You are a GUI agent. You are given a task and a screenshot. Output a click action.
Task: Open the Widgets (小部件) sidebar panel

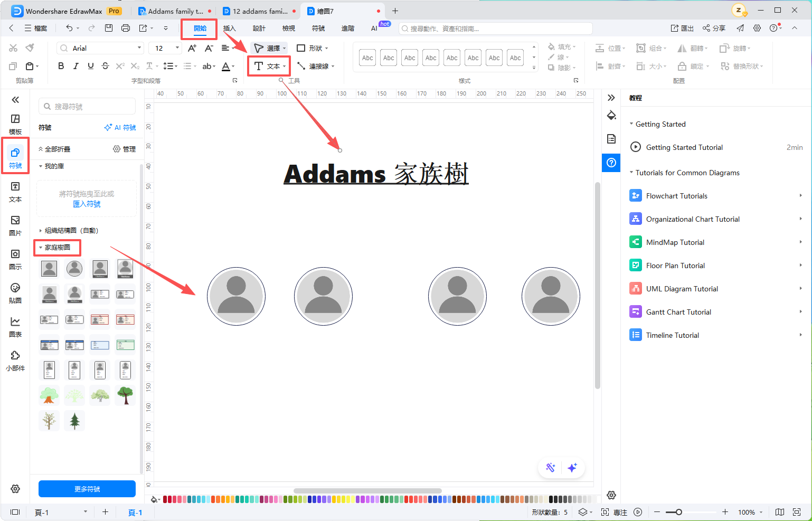click(15, 361)
